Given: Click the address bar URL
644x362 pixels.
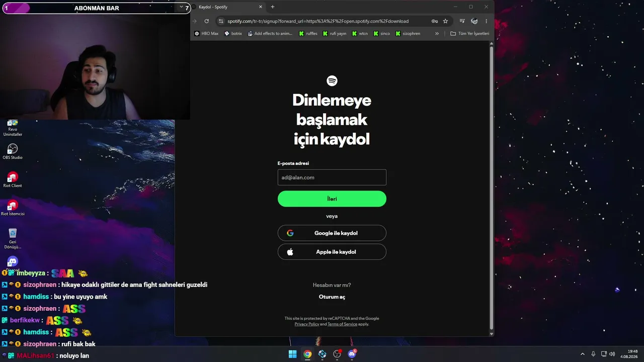Looking at the screenshot, I should [x=318, y=21].
